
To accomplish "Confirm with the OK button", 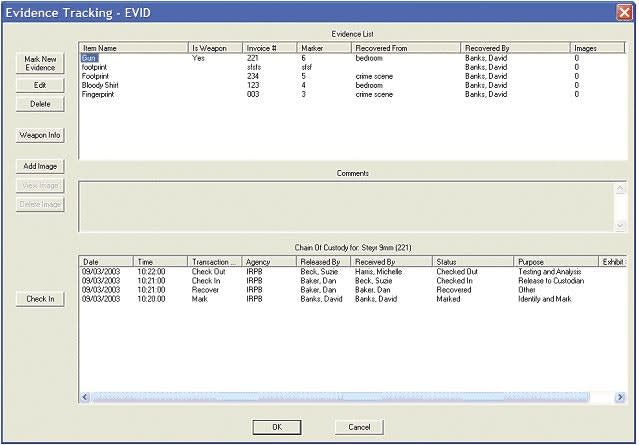I will (x=278, y=427).
